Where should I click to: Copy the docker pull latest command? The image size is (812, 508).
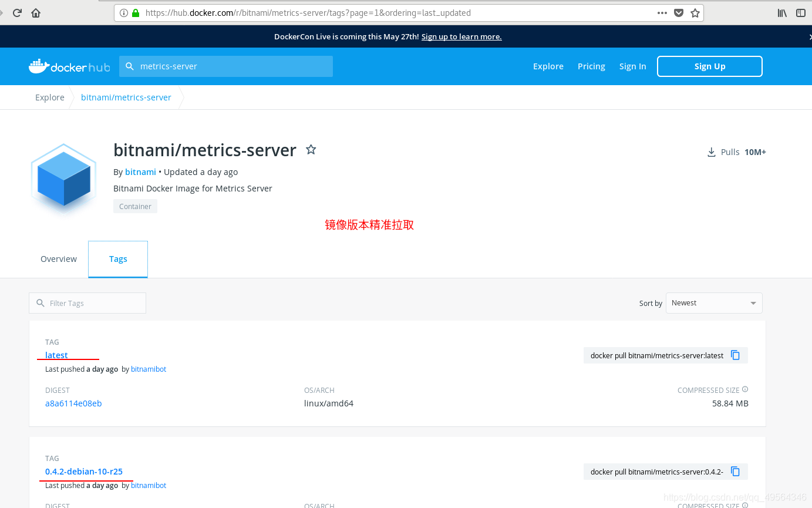(735, 355)
